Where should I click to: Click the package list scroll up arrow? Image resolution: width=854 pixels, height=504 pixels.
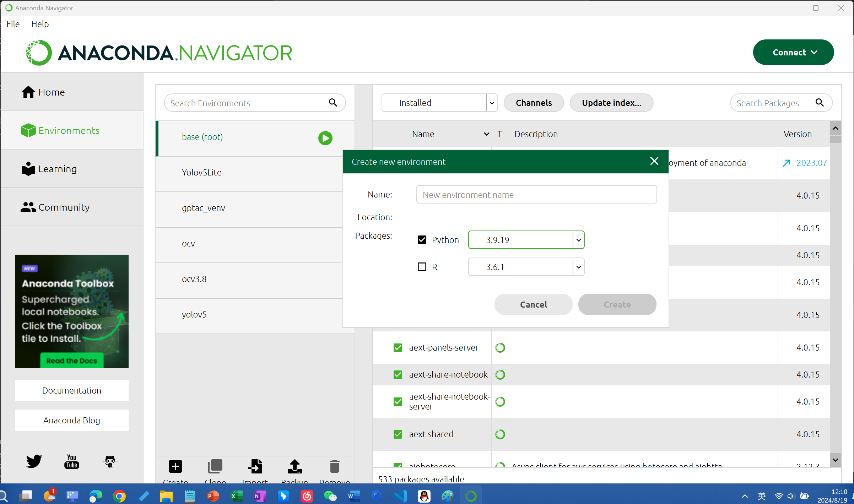click(x=836, y=128)
